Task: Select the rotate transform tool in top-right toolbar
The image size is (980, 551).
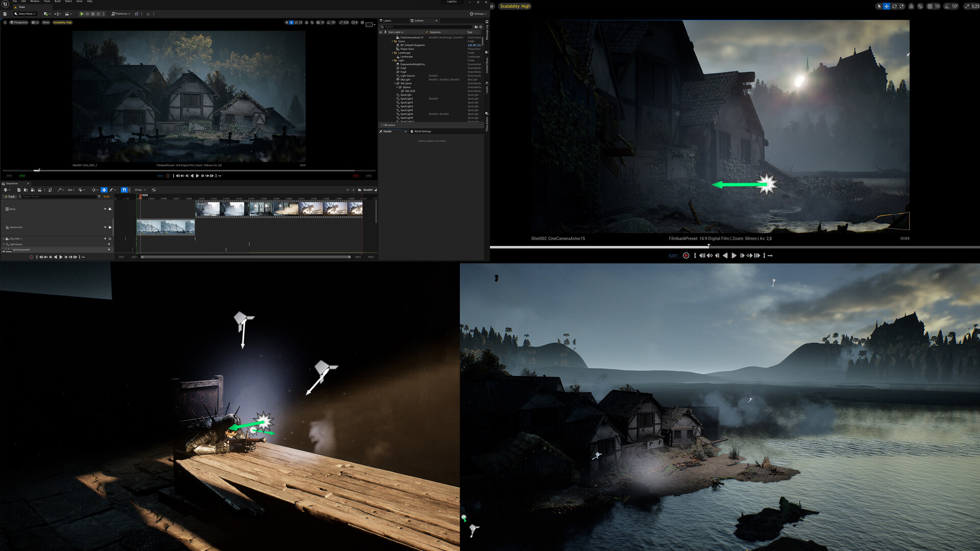Action: [x=894, y=6]
